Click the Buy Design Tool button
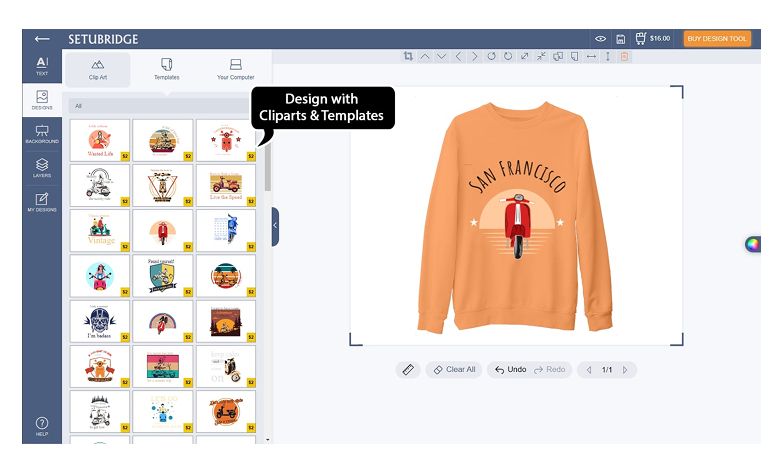The height and width of the screenshot is (473, 782). click(x=717, y=39)
